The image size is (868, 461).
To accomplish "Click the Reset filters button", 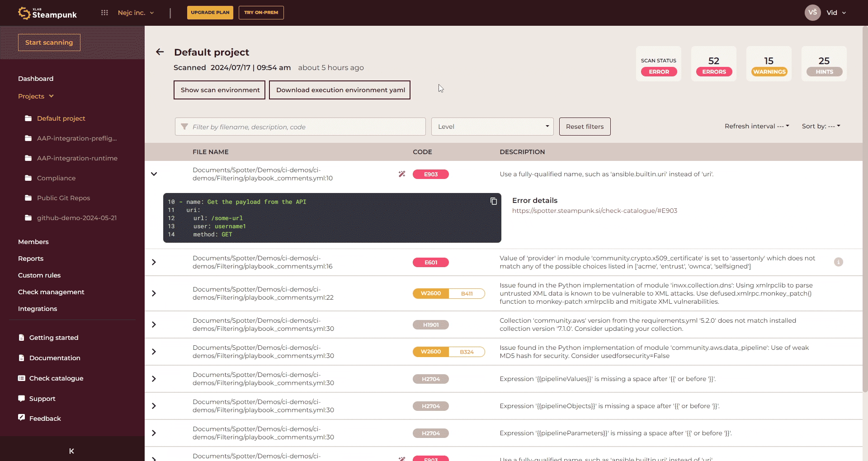I will pyautogui.click(x=585, y=127).
